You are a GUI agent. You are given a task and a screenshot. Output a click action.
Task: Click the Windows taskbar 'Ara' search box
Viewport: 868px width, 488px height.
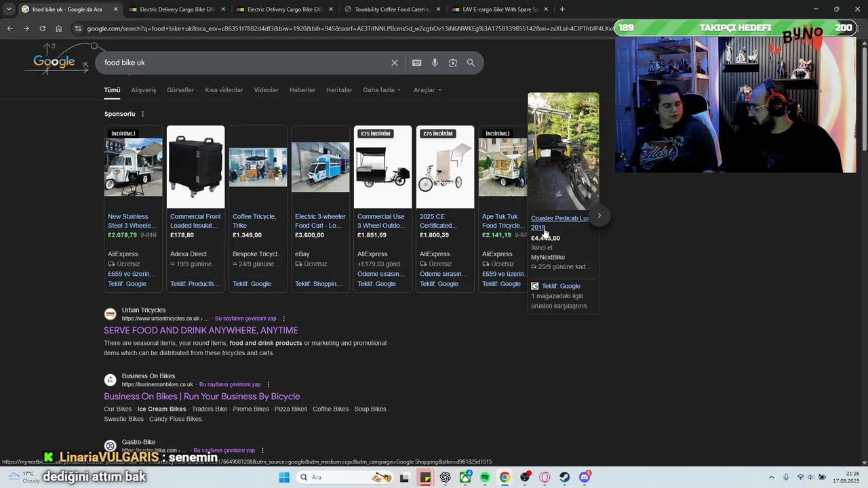[345, 477]
